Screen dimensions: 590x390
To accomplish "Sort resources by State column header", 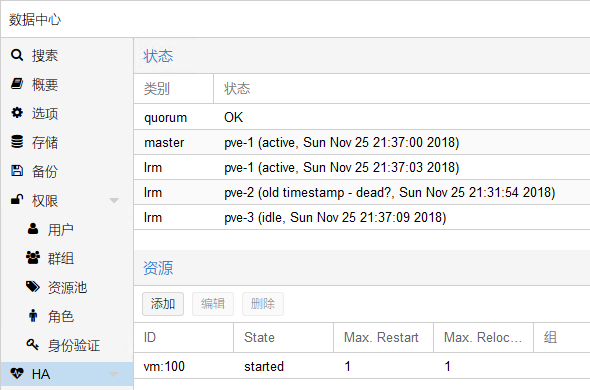I will pos(283,337).
